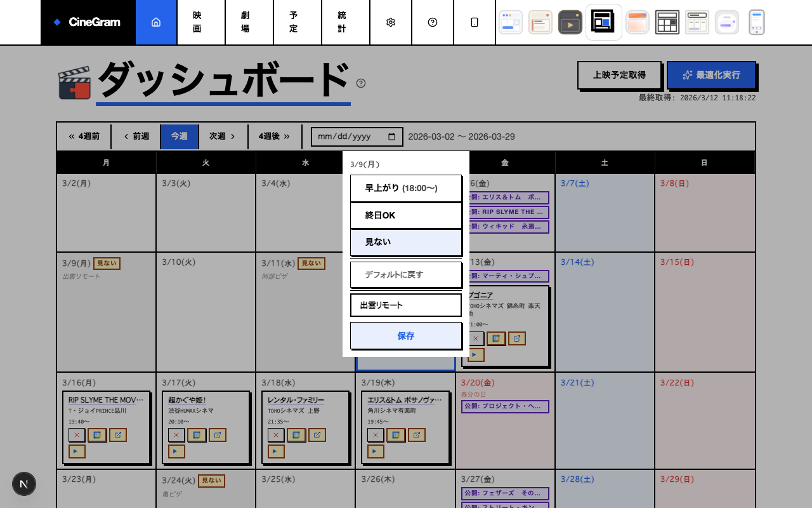Viewport: 812px width, 508px height.
Task: Click the calendar icon on the エリス&トム card
Action: (x=396, y=435)
